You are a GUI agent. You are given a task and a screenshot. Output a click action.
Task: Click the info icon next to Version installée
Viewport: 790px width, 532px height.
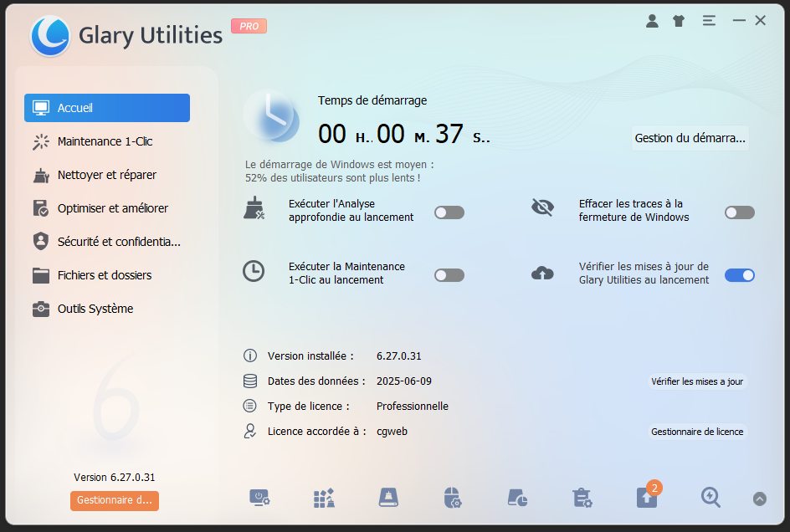(250, 356)
